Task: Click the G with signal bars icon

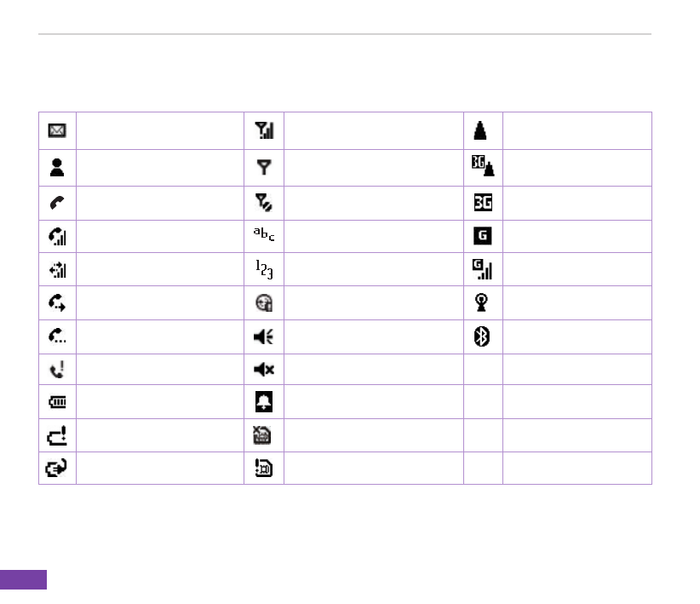Action: coord(484,271)
